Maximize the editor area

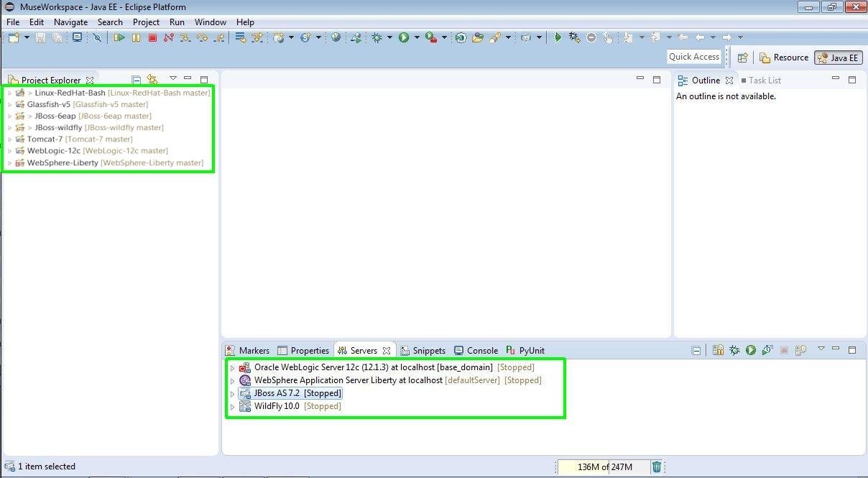(656, 79)
